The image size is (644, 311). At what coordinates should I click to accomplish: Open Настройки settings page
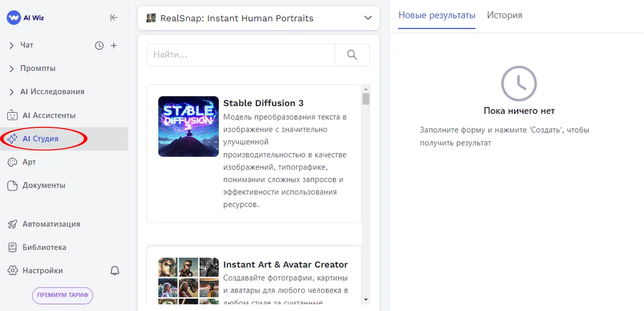pos(42,271)
